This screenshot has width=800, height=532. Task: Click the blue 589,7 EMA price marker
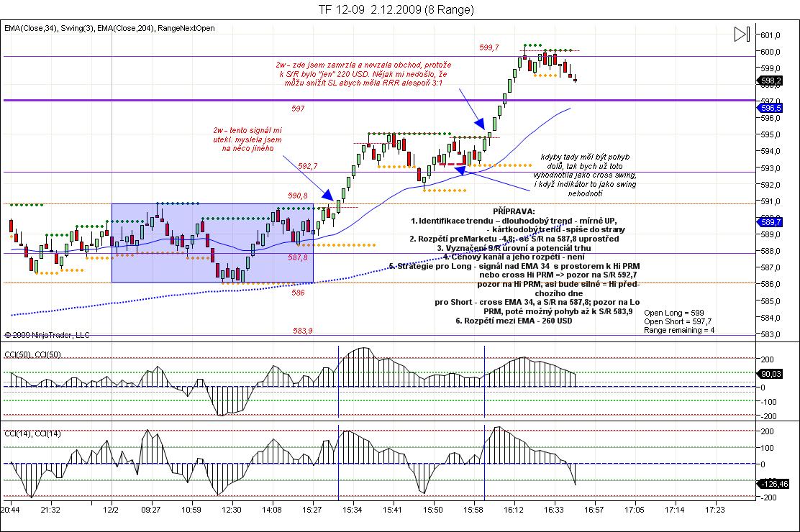[771, 222]
